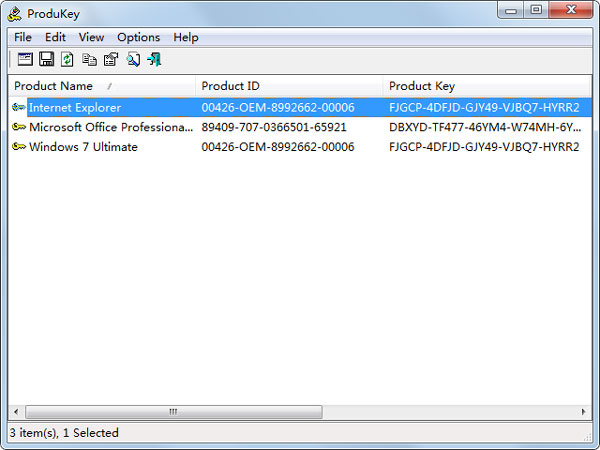Close the ProduKey window
600x450 pixels.
click(571, 10)
